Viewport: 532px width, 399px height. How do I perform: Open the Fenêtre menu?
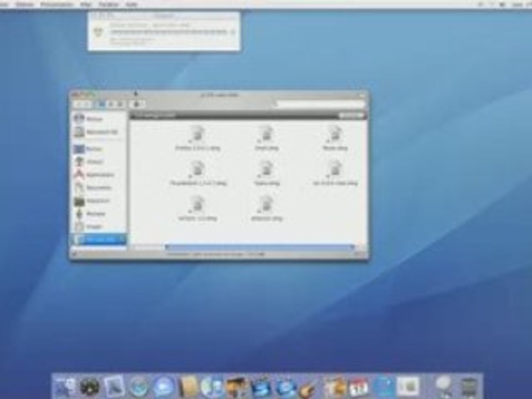(109, 4)
